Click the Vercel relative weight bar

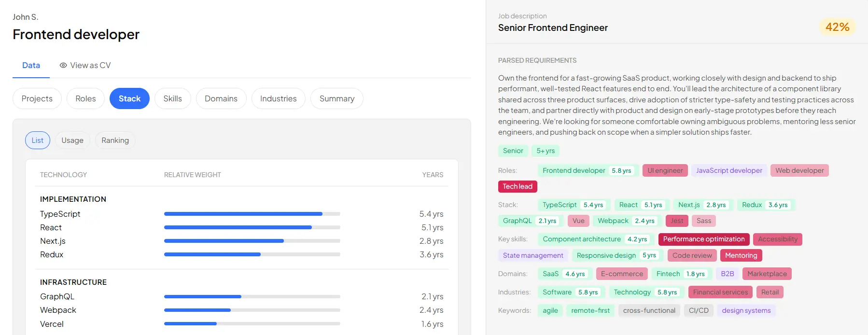(x=252, y=324)
